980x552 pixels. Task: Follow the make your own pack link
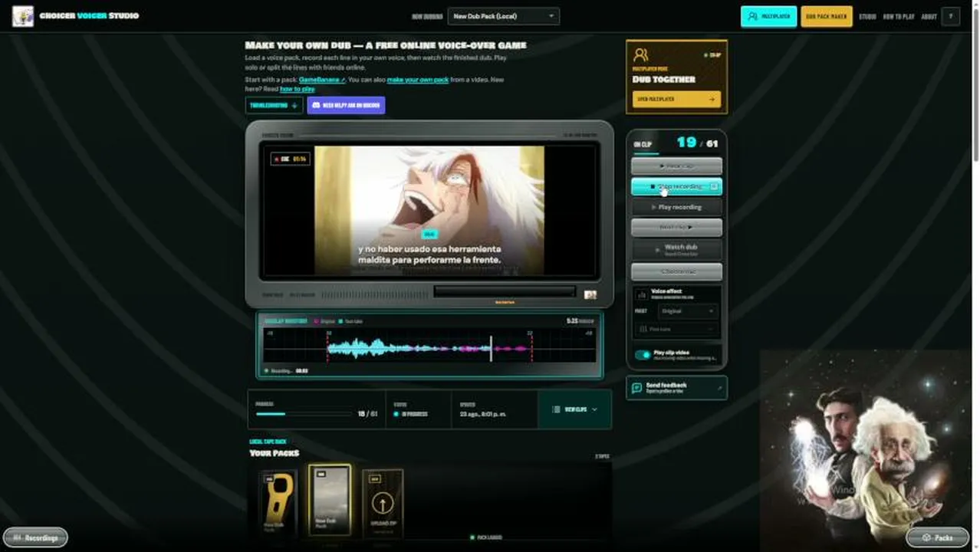(418, 80)
